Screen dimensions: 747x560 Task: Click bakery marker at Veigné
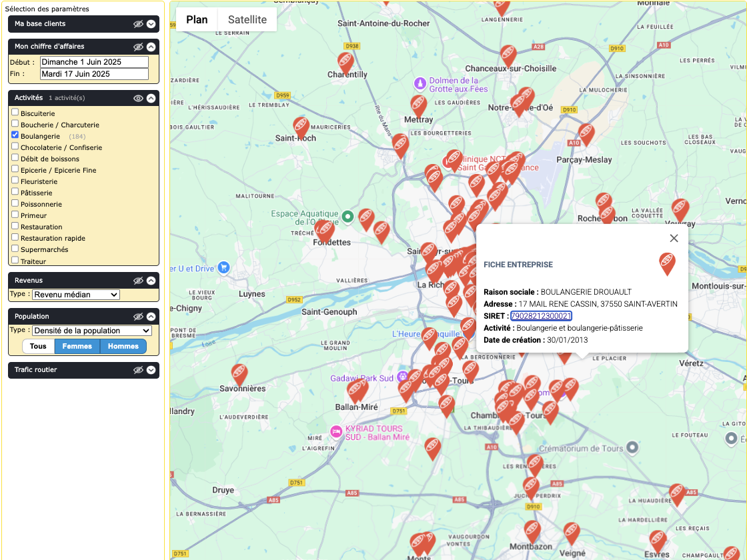click(x=572, y=533)
